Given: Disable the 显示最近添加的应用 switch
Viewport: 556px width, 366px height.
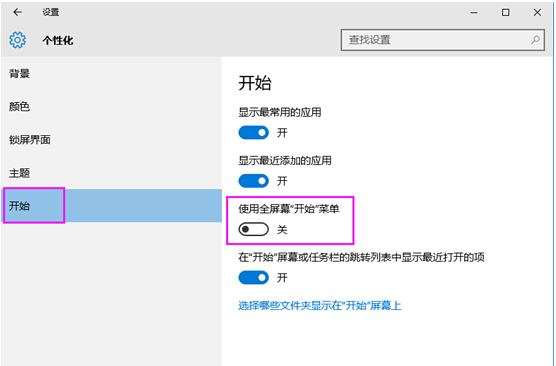Looking at the screenshot, I should (x=254, y=181).
